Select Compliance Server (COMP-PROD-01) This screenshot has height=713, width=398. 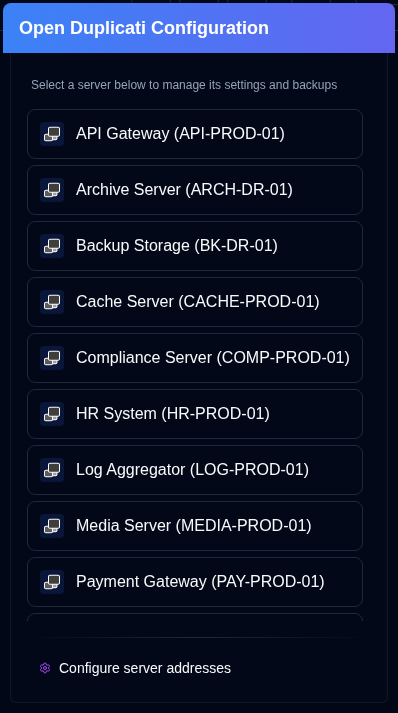coord(195,358)
